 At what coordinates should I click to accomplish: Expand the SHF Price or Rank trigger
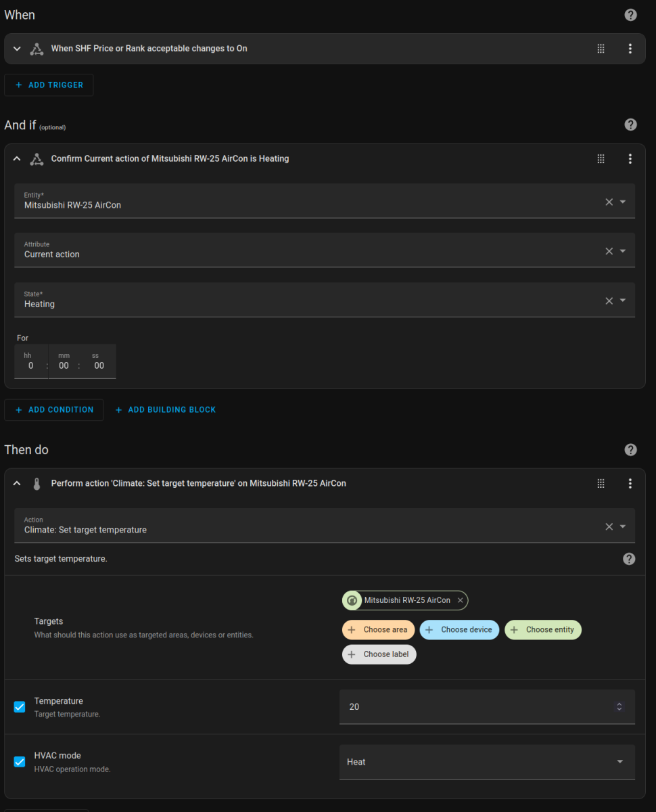point(18,49)
